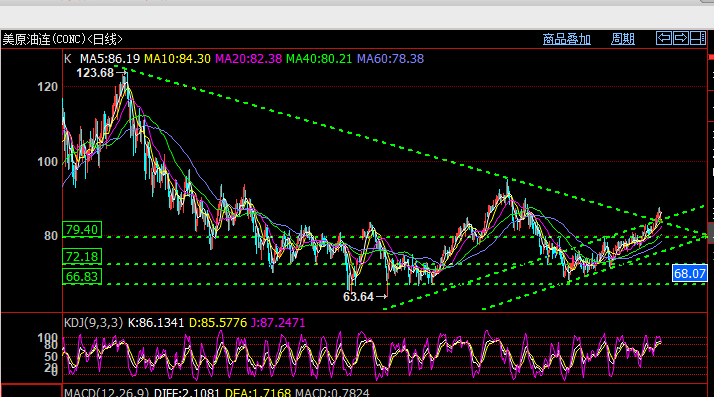Click the back arrow icon
The height and width of the screenshot is (397, 714).
point(664,38)
